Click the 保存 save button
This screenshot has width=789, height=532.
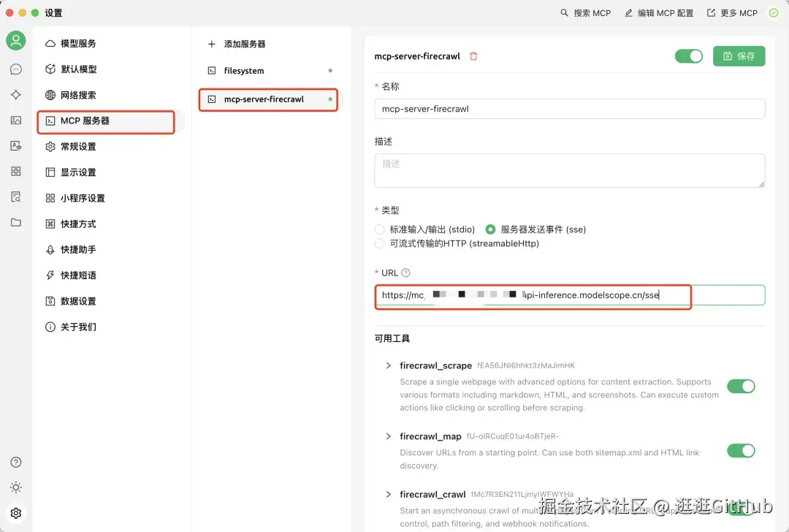click(739, 56)
